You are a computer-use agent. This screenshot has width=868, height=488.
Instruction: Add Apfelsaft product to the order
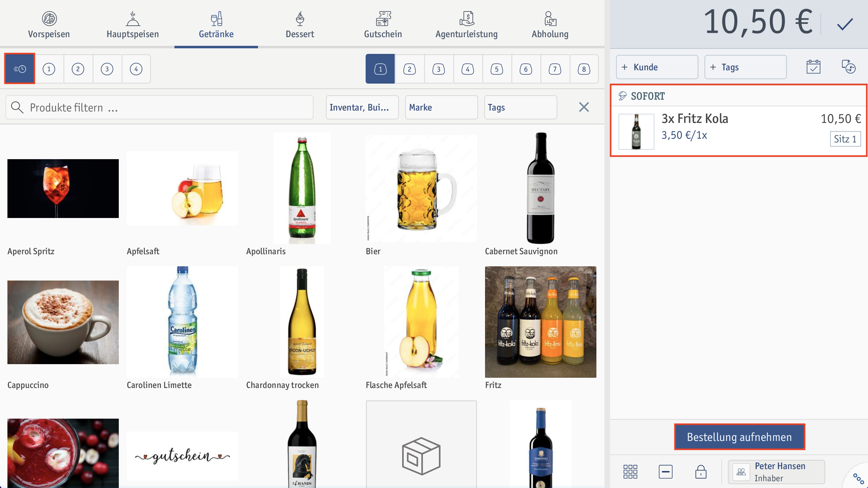coord(182,194)
